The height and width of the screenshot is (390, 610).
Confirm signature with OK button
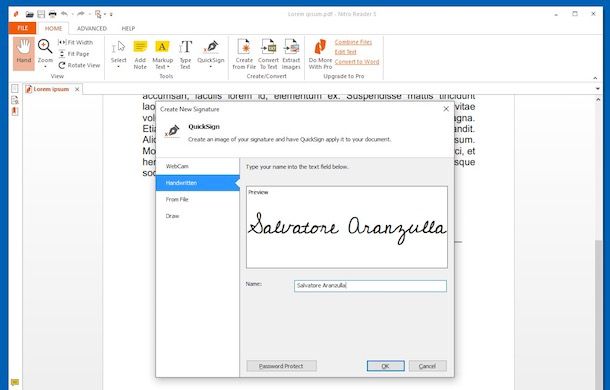pyautogui.click(x=386, y=366)
